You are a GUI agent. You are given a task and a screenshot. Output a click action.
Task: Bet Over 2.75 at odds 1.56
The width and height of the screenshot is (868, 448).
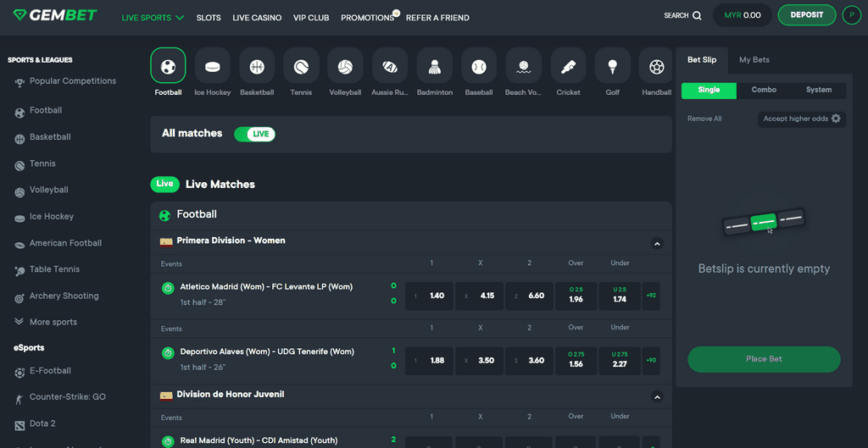[x=576, y=361]
